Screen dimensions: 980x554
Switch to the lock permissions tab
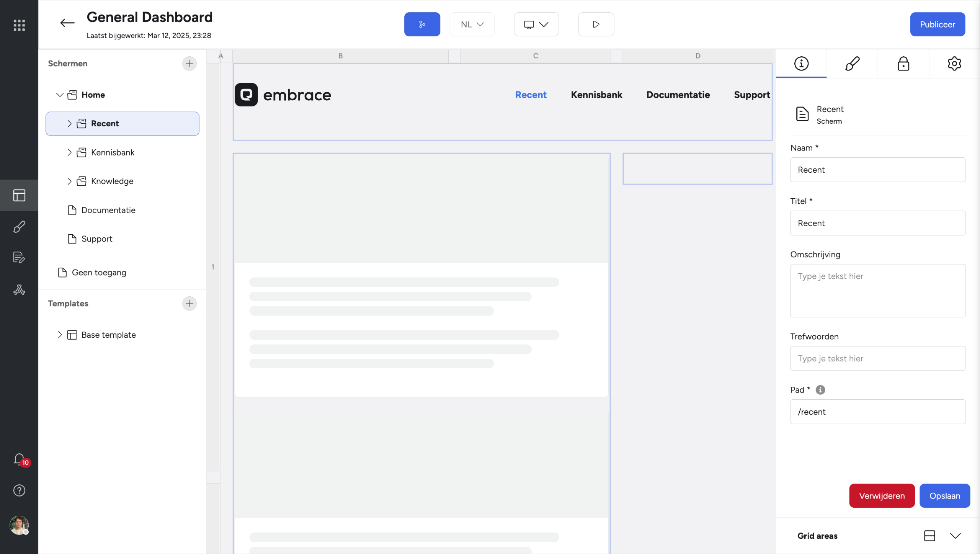pyautogui.click(x=903, y=64)
